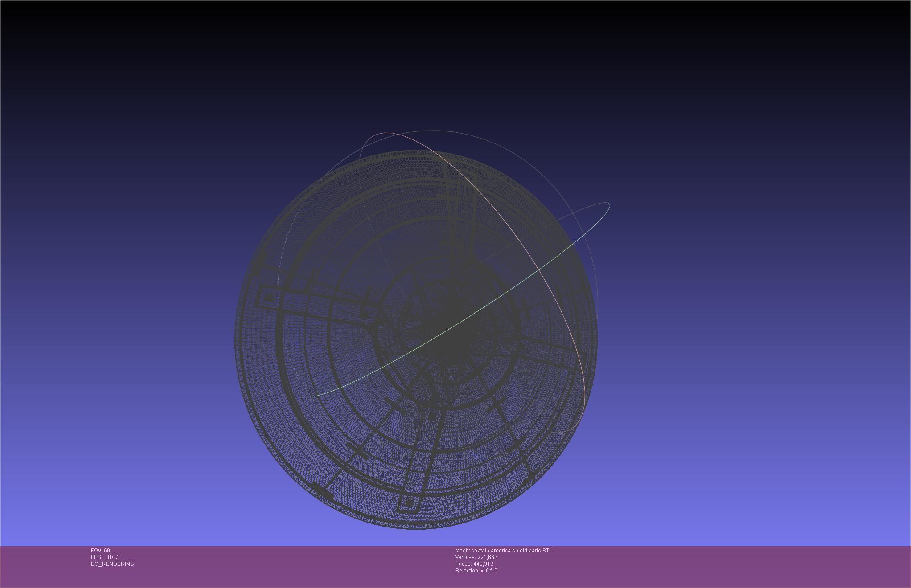Viewport: 911px width, 588px height.
Task: Click the FOV: 60 readout
Action: click(100, 551)
